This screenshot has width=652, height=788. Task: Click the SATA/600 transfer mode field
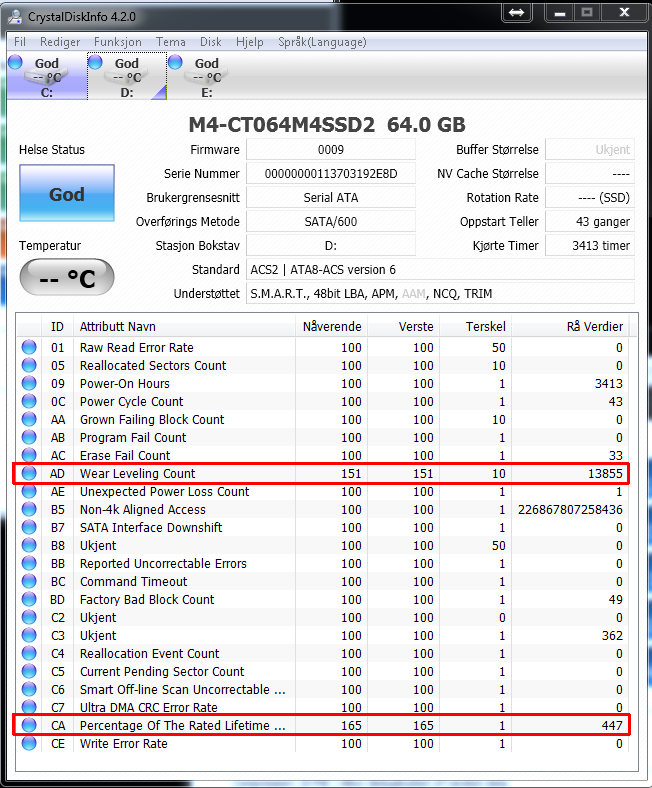(x=331, y=222)
